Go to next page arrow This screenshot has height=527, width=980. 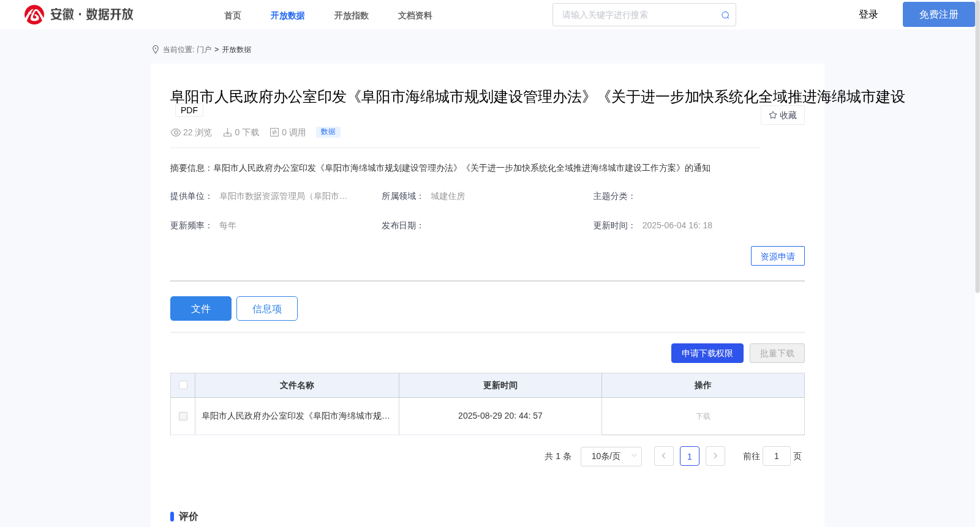point(715,456)
